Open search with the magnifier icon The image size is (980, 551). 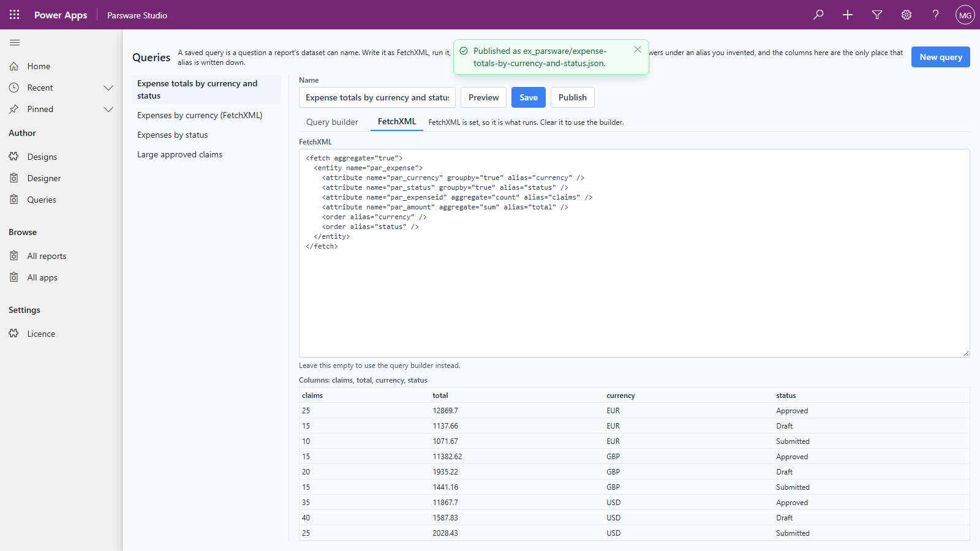coord(818,15)
